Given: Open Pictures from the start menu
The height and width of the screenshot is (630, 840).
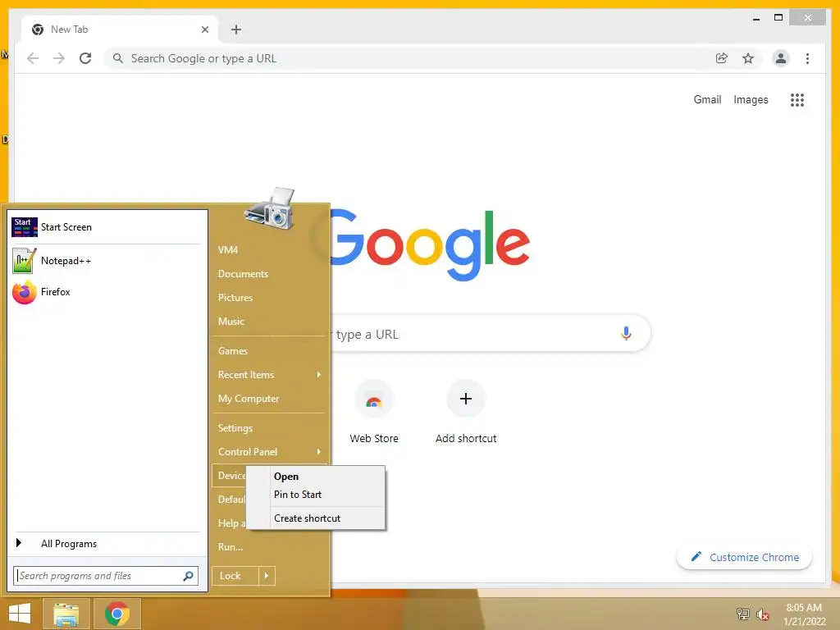Looking at the screenshot, I should click(x=269, y=297).
